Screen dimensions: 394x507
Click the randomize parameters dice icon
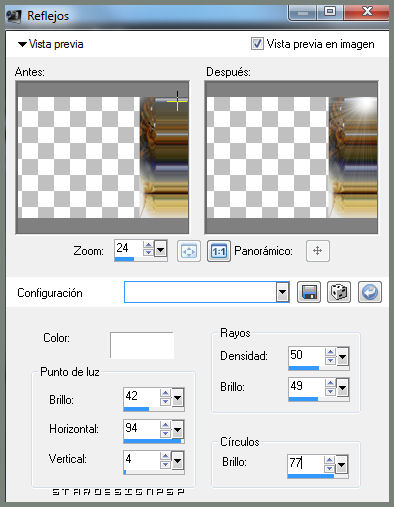[x=339, y=292]
